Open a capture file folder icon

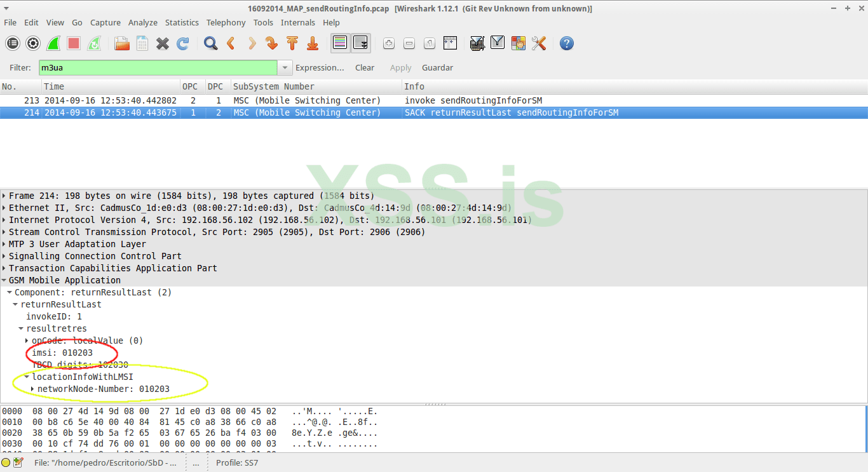coord(122,43)
